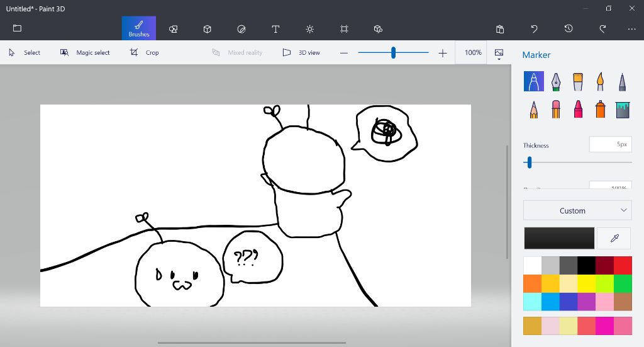
Task: Select the Calligraphy pen brush
Action: point(556,81)
